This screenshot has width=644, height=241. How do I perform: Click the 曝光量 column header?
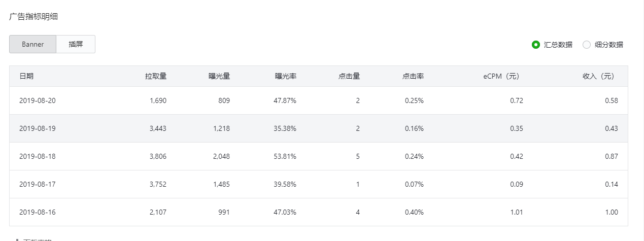[x=219, y=76]
